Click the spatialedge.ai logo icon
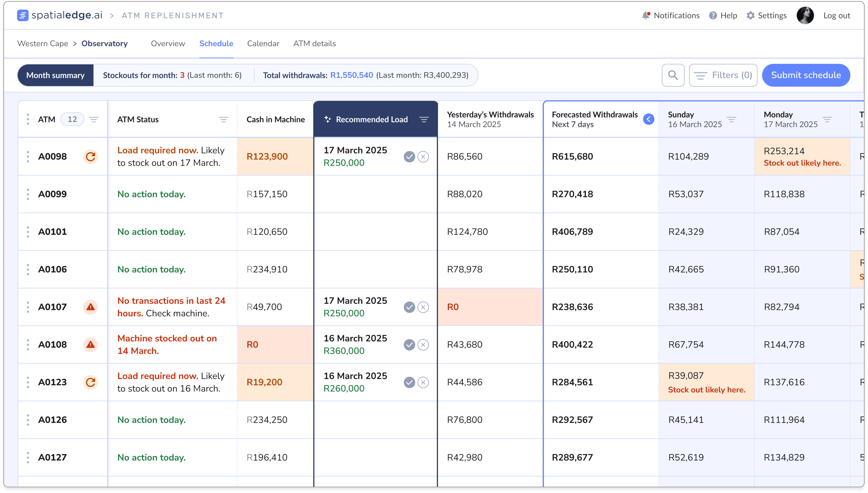Image resolution: width=868 pixels, height=493 pixels. pyautogui.click(x=23, y=15)
